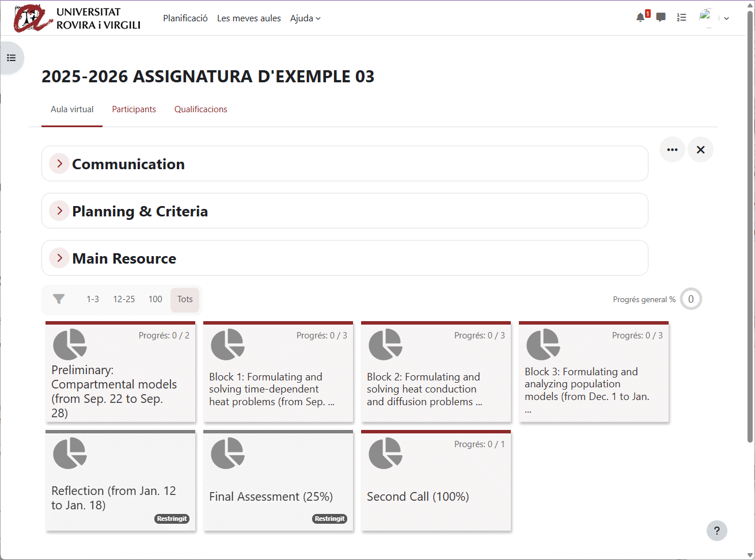Open the help question mark button
The image size is (755, 560).
tap(716, 531)
